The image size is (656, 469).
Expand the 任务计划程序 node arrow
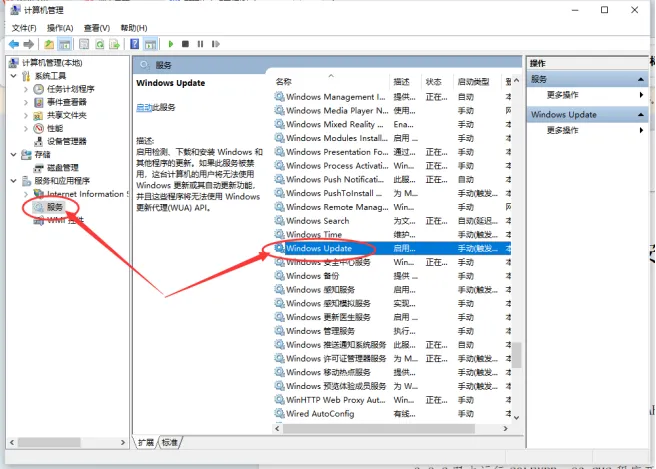(26, 89)
